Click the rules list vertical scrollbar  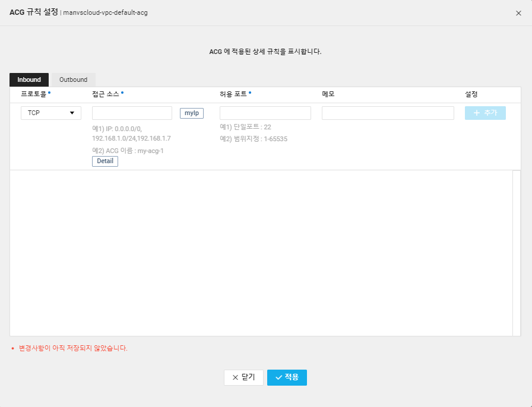tap(516, 253)
